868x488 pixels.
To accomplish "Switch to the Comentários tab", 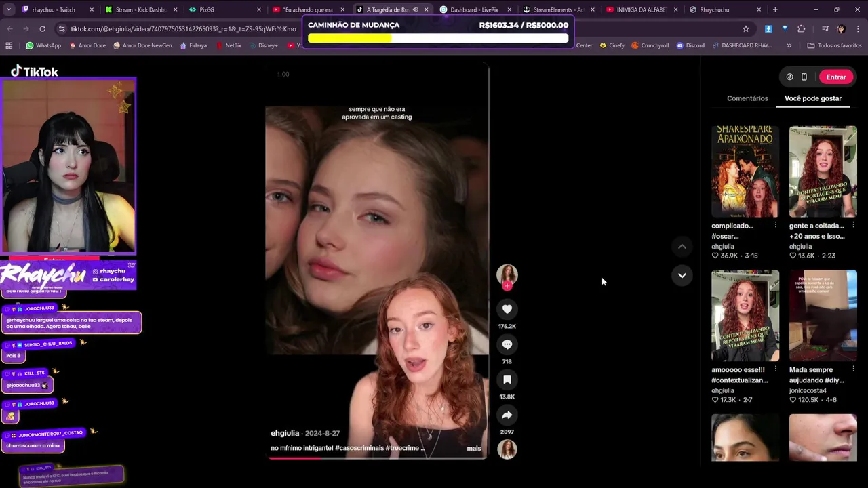I will (747, 98).
